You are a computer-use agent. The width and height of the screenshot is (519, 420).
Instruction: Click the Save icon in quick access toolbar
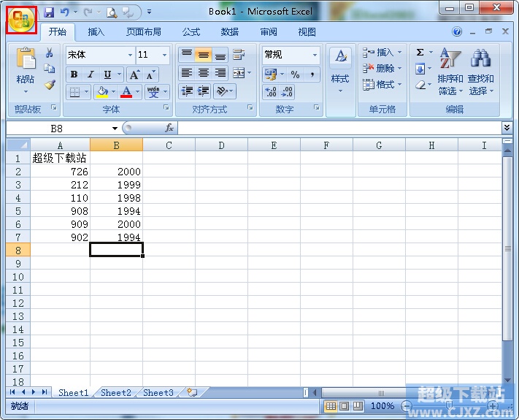point(50,12)
